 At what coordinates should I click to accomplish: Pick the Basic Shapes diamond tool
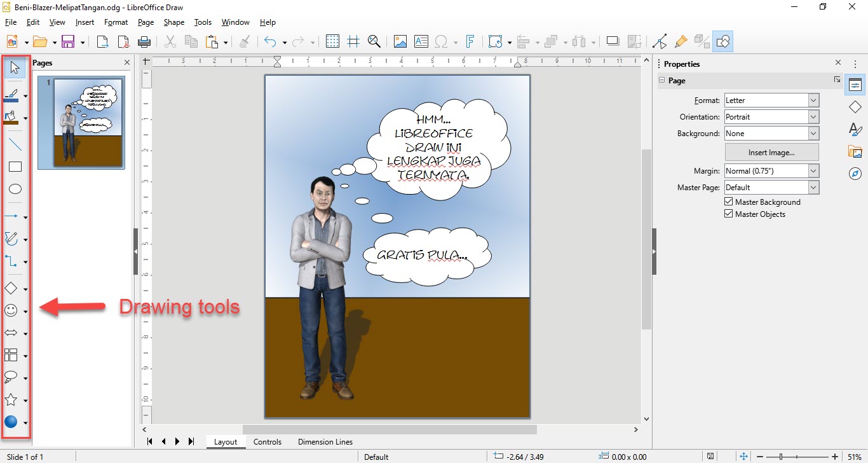click(11, 289)
